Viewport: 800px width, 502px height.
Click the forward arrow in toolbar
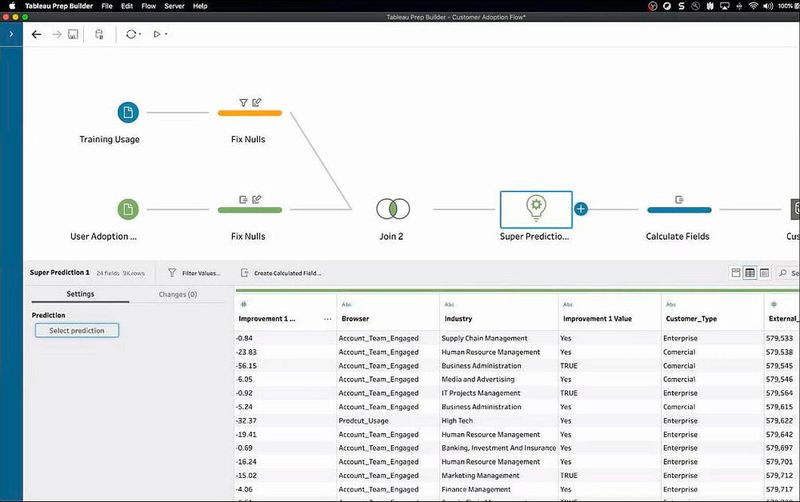57,34
